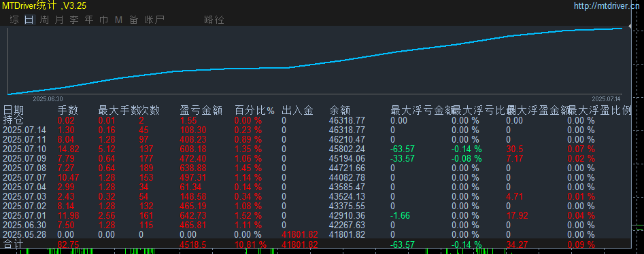The width and height of the screenshot is (644, 254).
Task: Switch to the 综 summary tab
Action: tap(14, 20)
